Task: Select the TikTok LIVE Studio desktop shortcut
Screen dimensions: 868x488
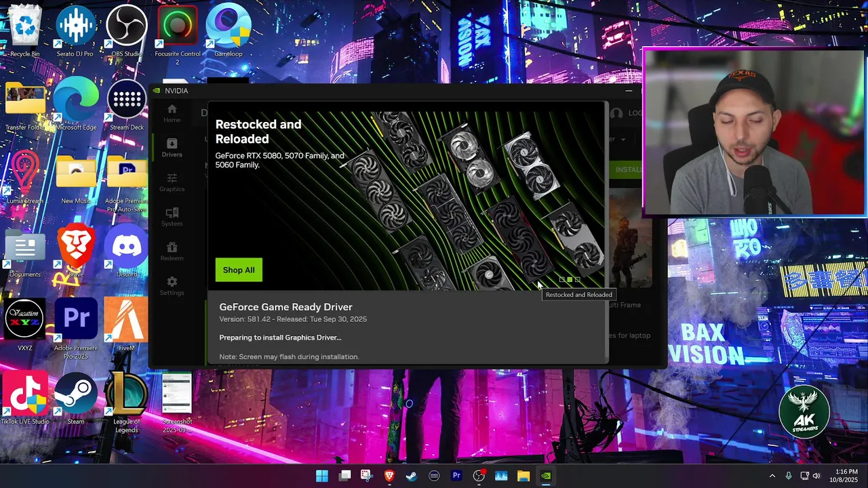Action: (x=24, y=399)
